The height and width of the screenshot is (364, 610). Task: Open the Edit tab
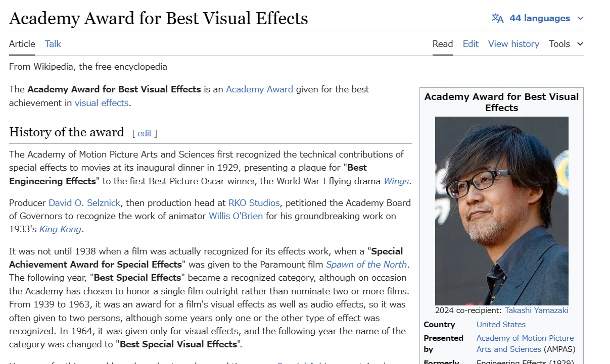(x=470, y=44)
